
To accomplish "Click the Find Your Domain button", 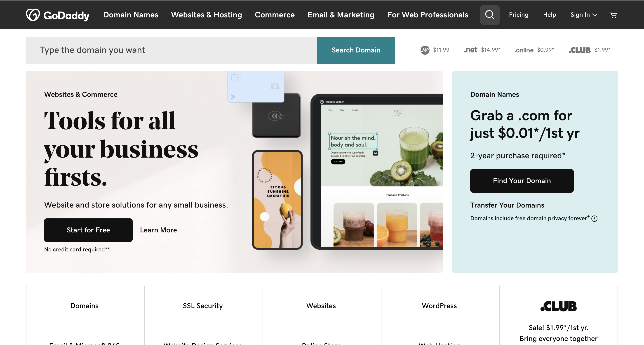I will click(522, 181).
